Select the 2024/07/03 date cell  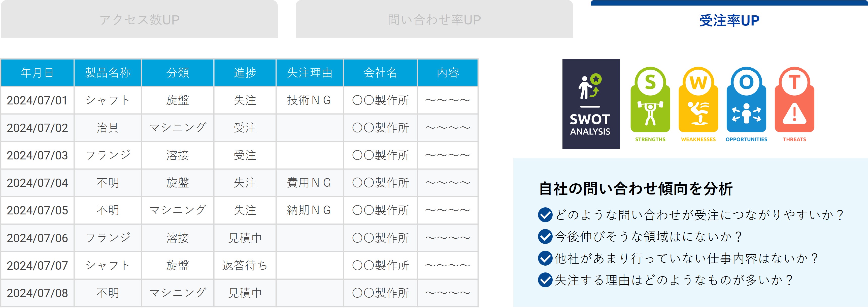click(x=37, y=155)
